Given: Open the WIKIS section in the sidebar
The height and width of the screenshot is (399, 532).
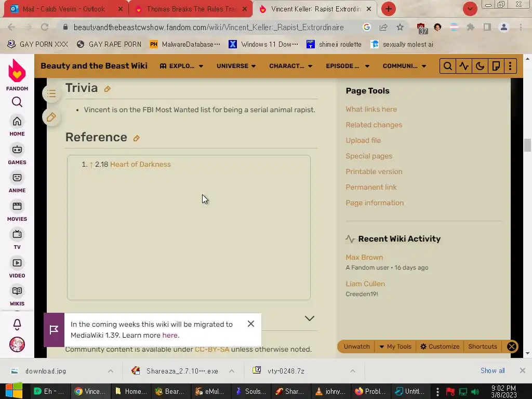Looking at the screenshot, I should point(17,296).
